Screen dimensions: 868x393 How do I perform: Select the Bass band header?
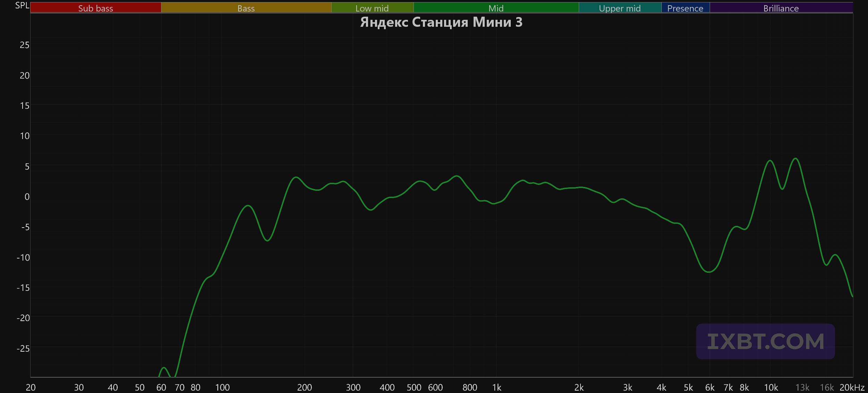(x=246, y=8)
